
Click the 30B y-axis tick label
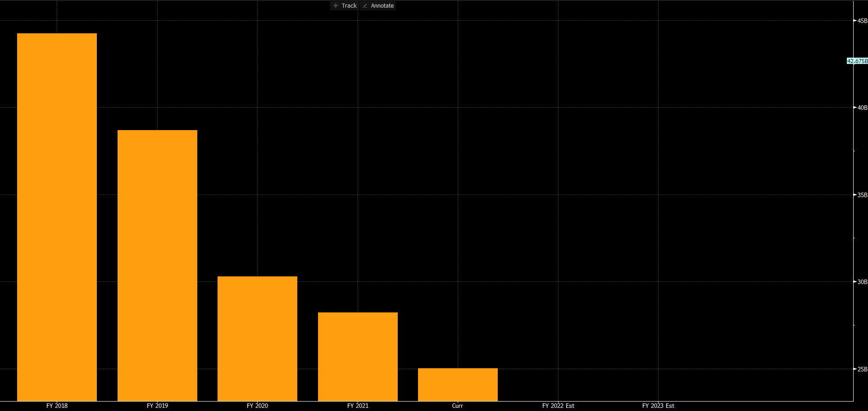point(862,282)
